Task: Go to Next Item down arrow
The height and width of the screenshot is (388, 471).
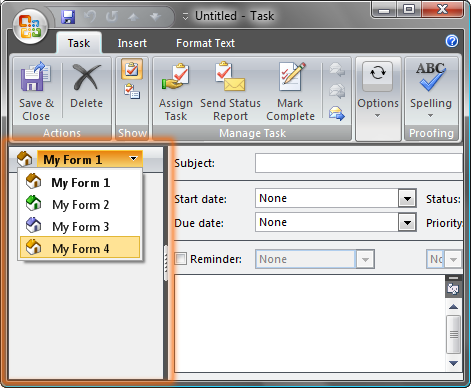Action: click(x=155, y=17)
